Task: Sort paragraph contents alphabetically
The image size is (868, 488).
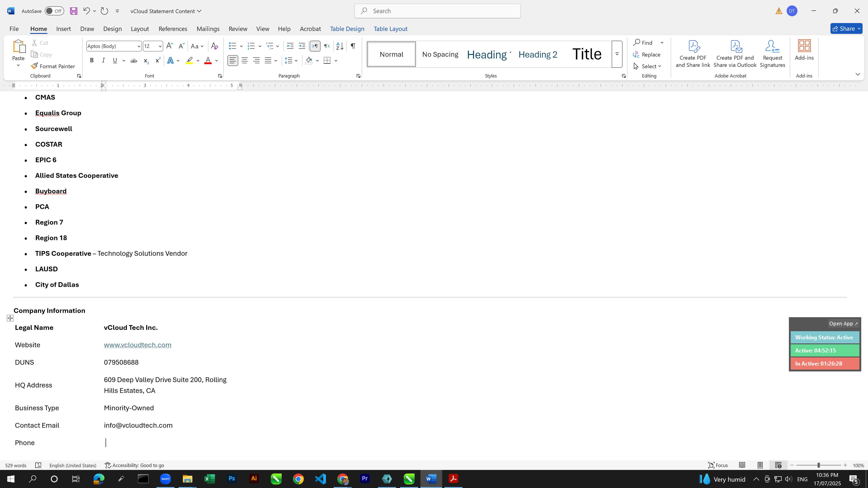Action: 340,46
